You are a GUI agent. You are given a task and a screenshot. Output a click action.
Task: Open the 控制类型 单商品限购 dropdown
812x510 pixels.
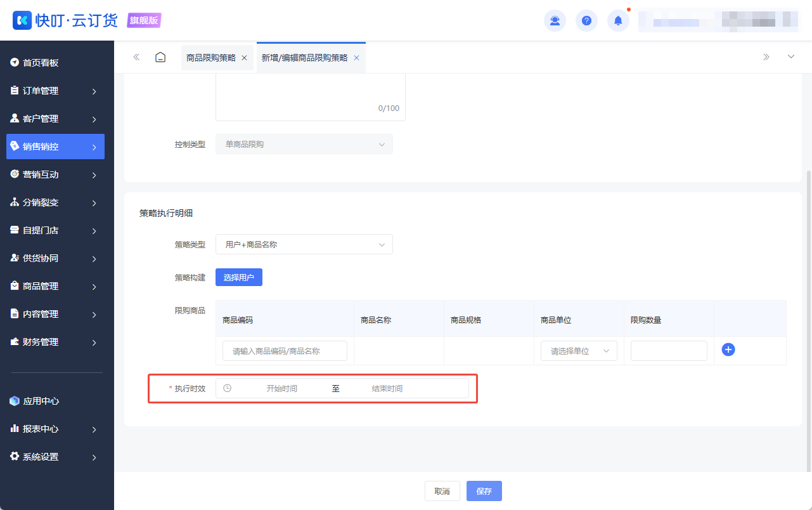[304, 144]
